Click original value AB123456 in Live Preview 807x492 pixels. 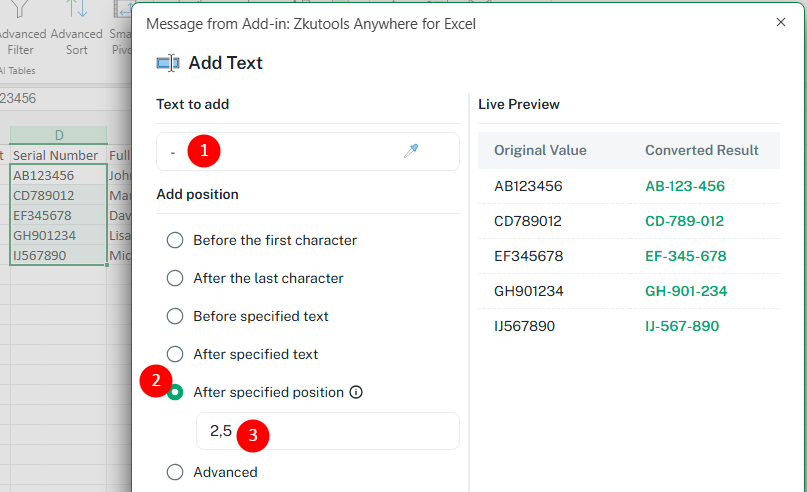point(528,186)
